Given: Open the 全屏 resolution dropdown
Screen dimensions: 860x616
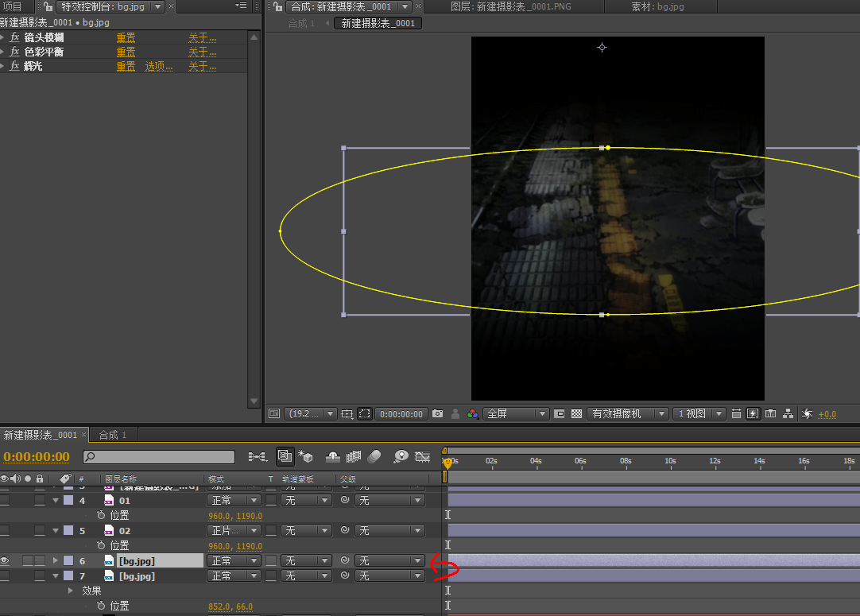Looking at the screenshot, I should pyautogui.click(x=517, y=414).
